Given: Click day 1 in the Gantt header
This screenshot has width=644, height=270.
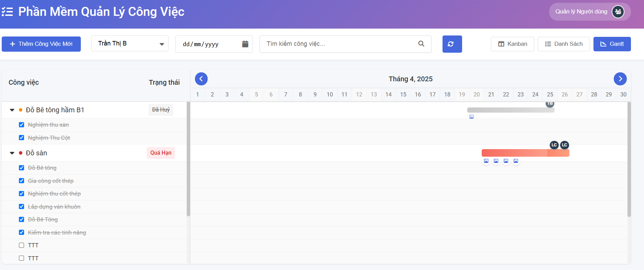Looking at the screenshot, I should (x=197, y=94).
